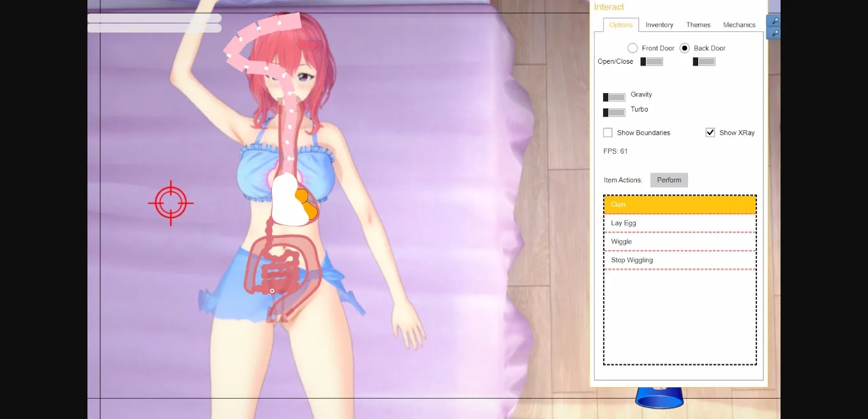Click the red targeting crosshair

point(170,203)
